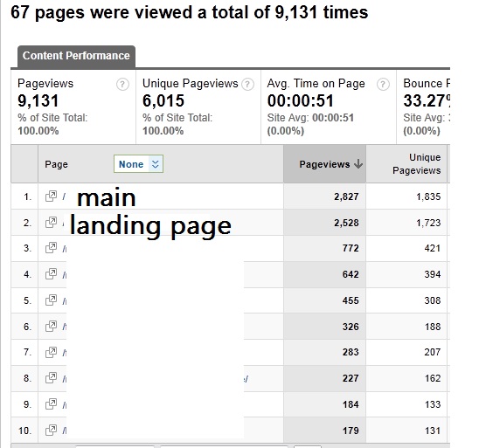Open the row 8 page link
The width and height of the screenshot is (479, 448).
click(65, 379)
